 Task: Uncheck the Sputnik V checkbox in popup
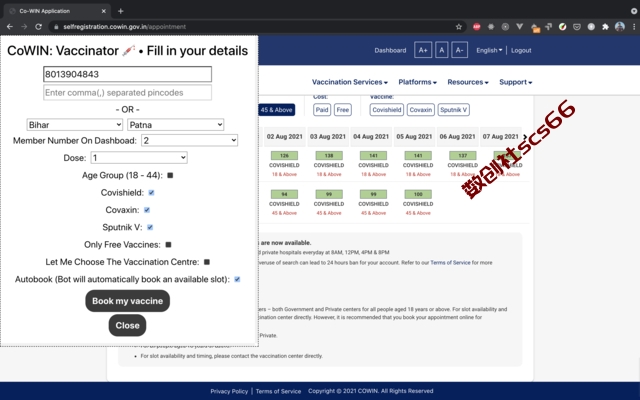pos(150,227)
